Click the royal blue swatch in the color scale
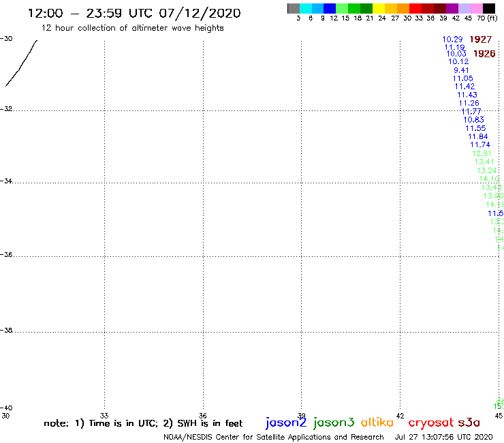 tap(330, 8)
